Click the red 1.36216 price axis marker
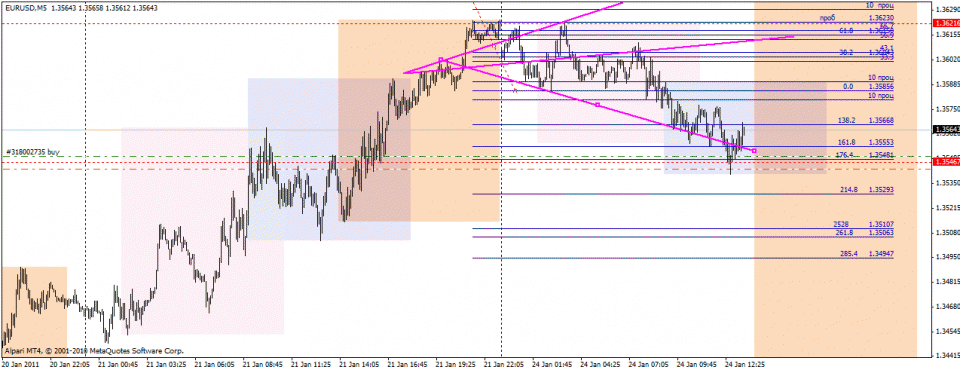Viewport: 960px width, 370px height. pyautogui.click(x=945, y=23)
